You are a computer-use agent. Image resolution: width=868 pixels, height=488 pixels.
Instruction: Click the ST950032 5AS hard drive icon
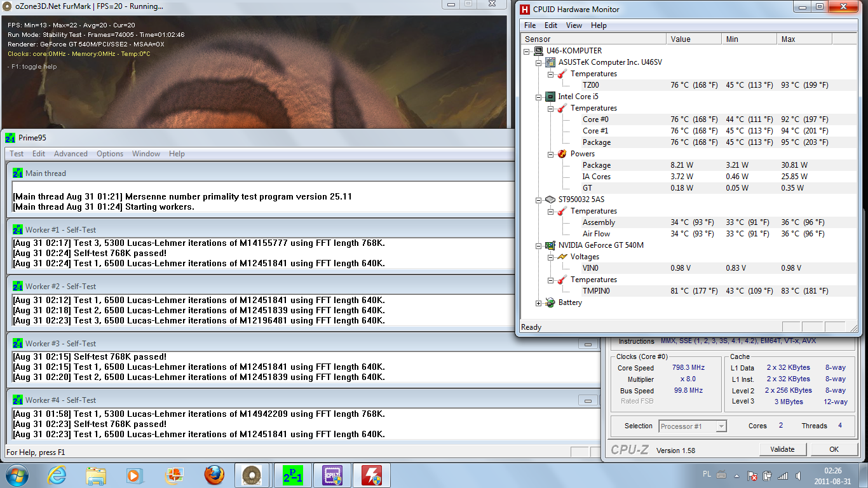pyautogui.click(x=550, y=200)
